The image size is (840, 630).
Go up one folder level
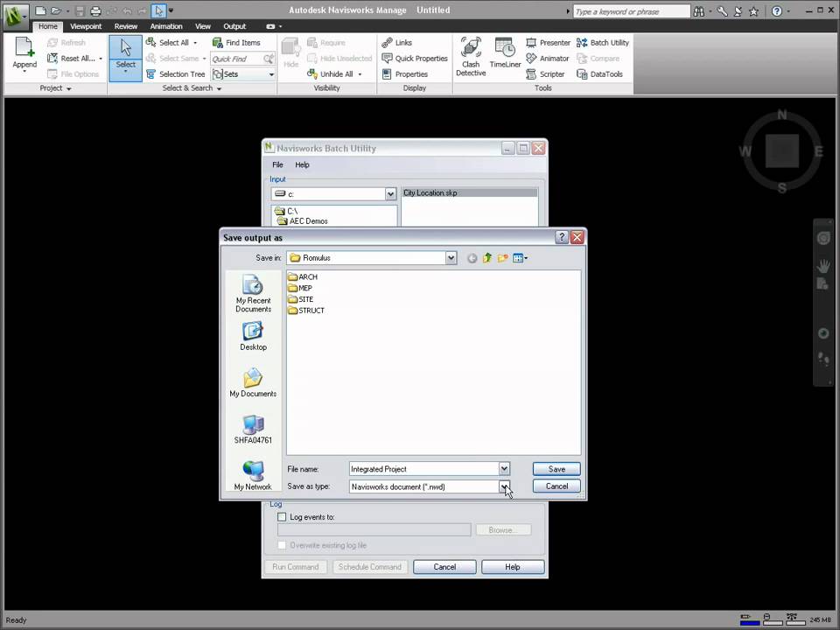(487, 258)
